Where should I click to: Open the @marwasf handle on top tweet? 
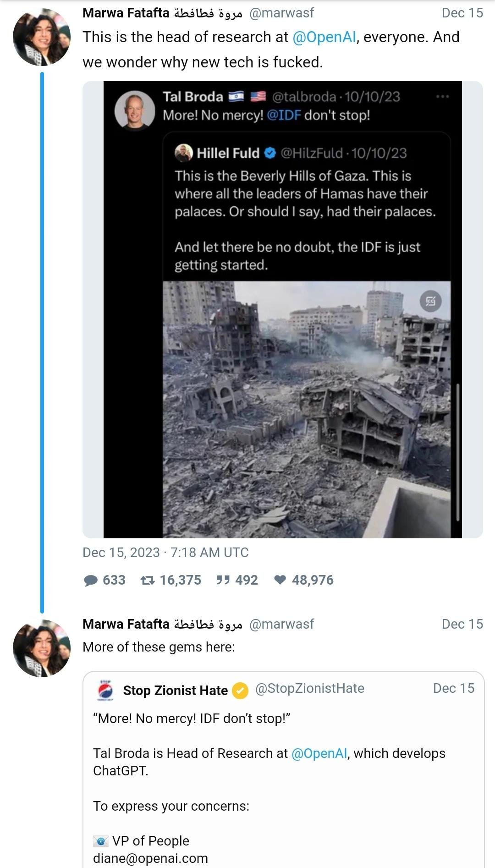pyautogui.click(x=281, y=13)
